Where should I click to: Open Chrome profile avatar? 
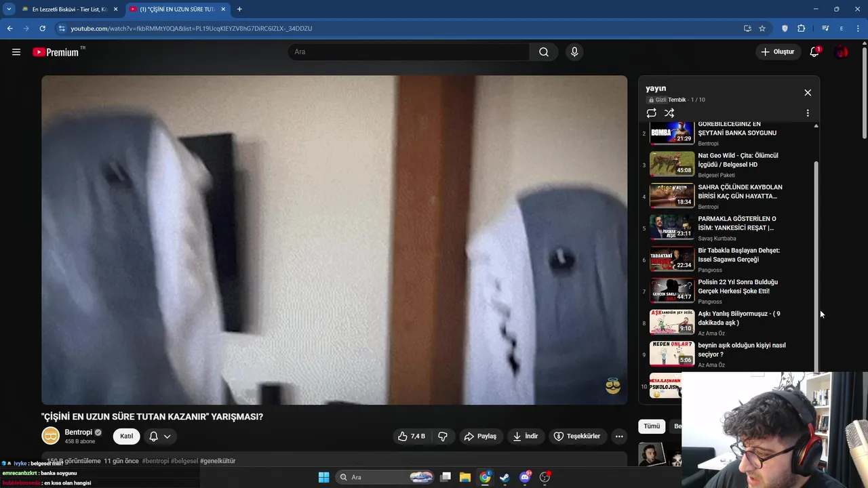[842, 28]
